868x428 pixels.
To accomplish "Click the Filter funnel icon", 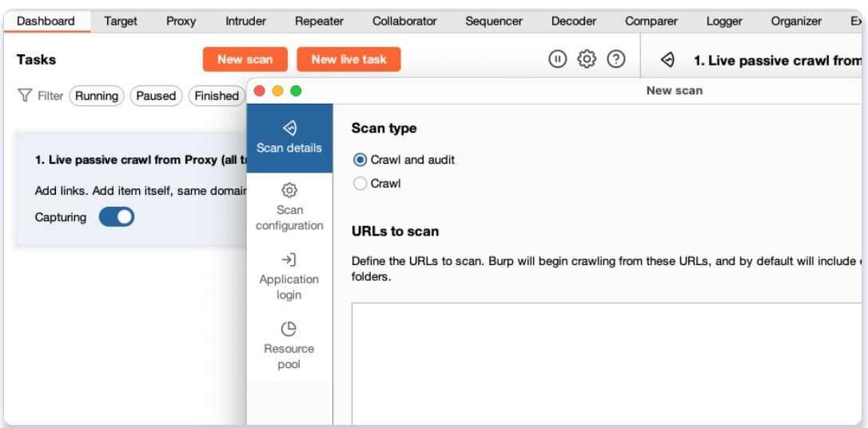I will [x=24, y=96].
